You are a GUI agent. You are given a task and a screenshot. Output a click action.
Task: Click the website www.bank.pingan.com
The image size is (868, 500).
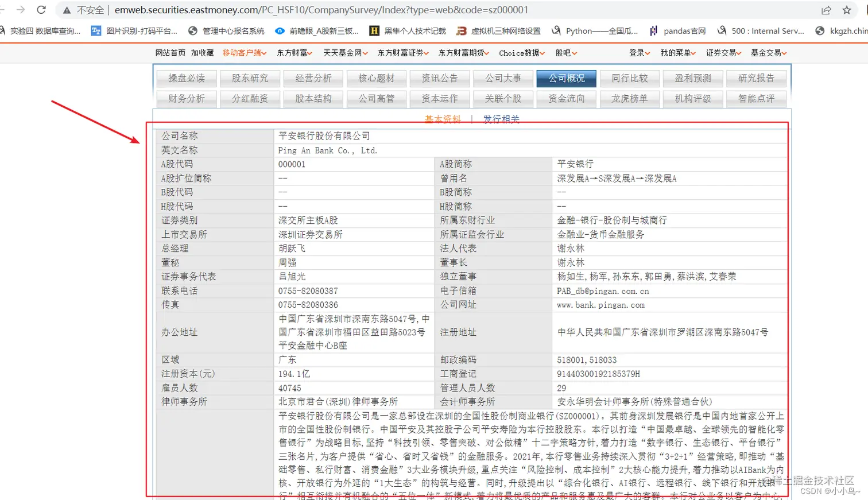click(600, 305)
